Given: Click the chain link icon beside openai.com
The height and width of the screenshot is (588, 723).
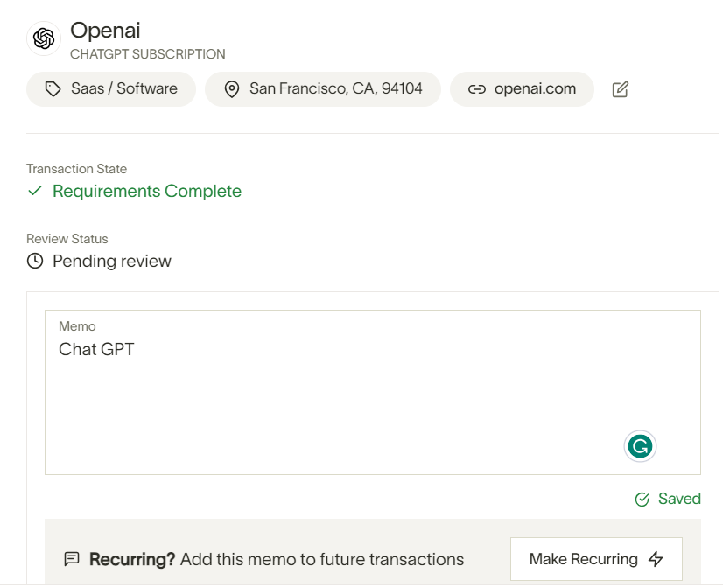Looking at the screenshot, I should (x=477, y=89).
